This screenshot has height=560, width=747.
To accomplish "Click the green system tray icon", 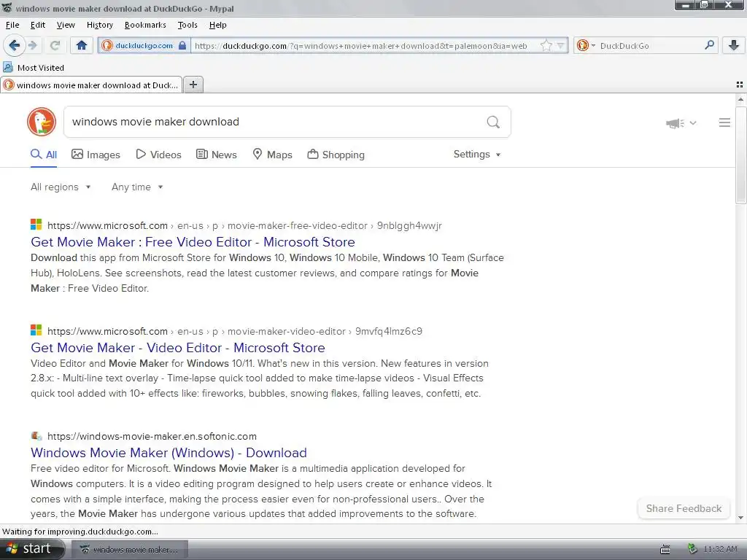I will (x=692, y=549).
